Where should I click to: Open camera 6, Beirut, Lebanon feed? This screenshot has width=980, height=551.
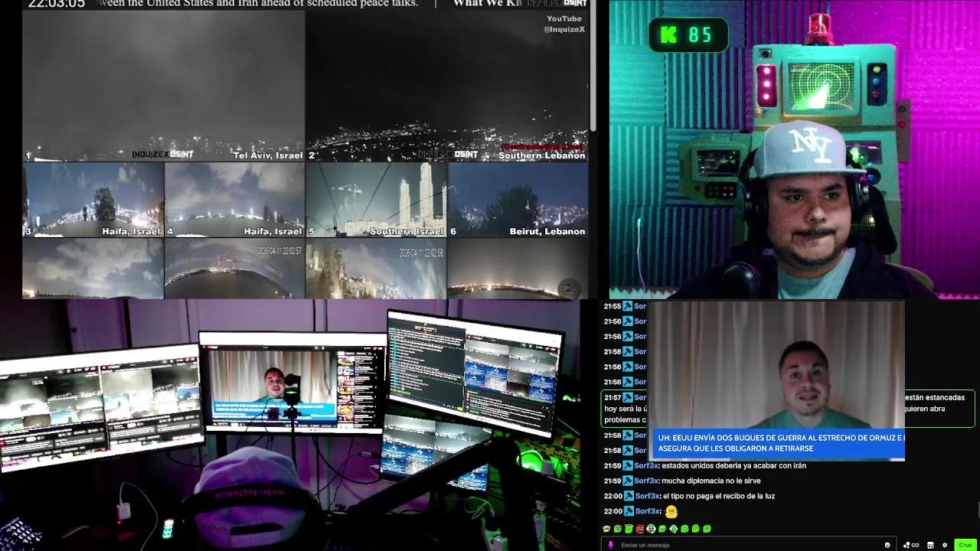[x=518, y=200]
